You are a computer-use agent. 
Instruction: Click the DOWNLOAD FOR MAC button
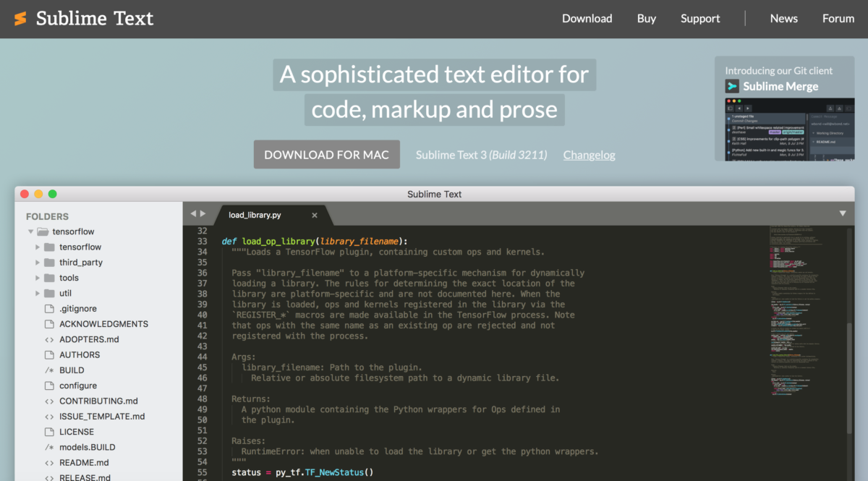coord(327,155)
